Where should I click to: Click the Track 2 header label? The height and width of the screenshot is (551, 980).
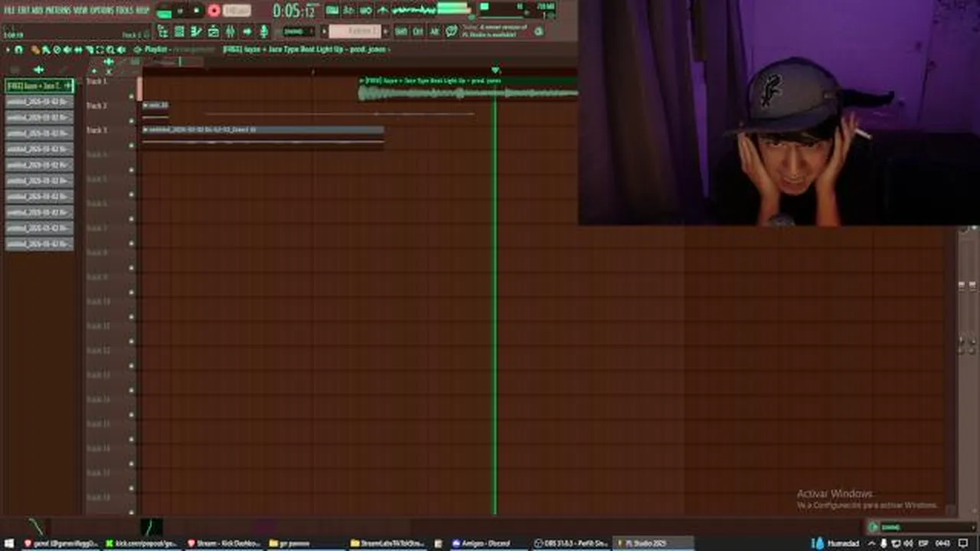[96, 106]
